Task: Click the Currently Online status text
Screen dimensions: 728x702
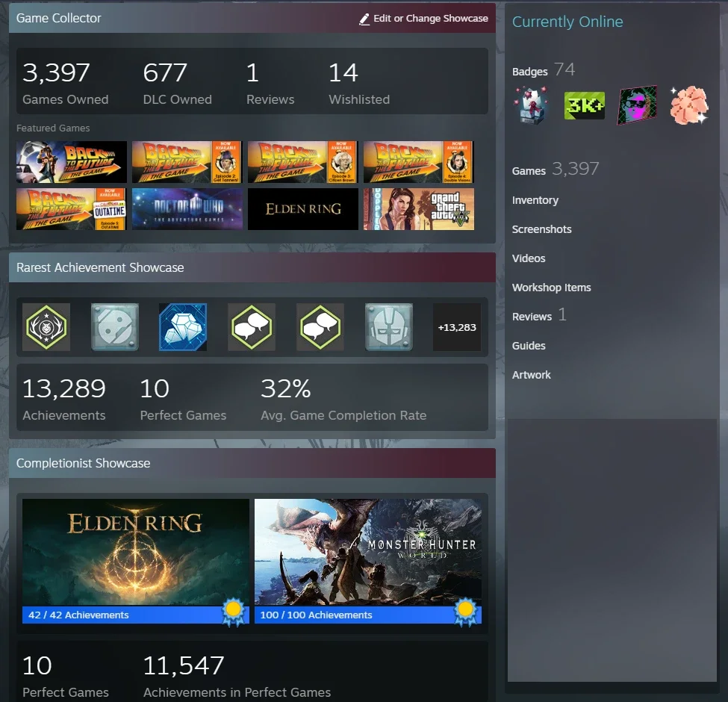Action: point(567,22)
